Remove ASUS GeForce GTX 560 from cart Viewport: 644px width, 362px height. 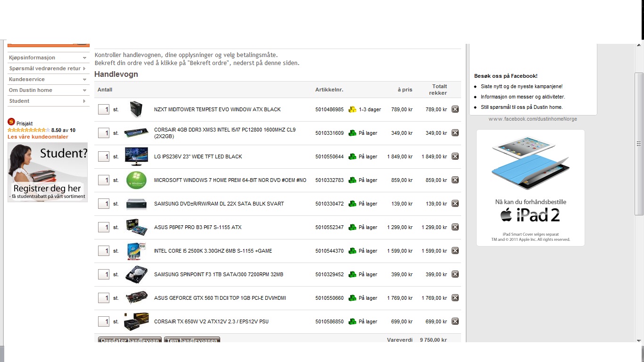tap(455, 298)
